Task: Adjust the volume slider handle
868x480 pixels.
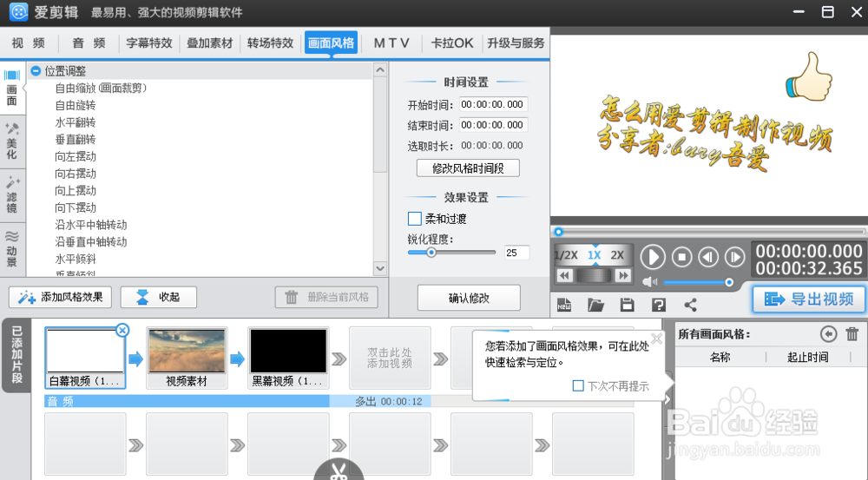Action: coord(729,282)
